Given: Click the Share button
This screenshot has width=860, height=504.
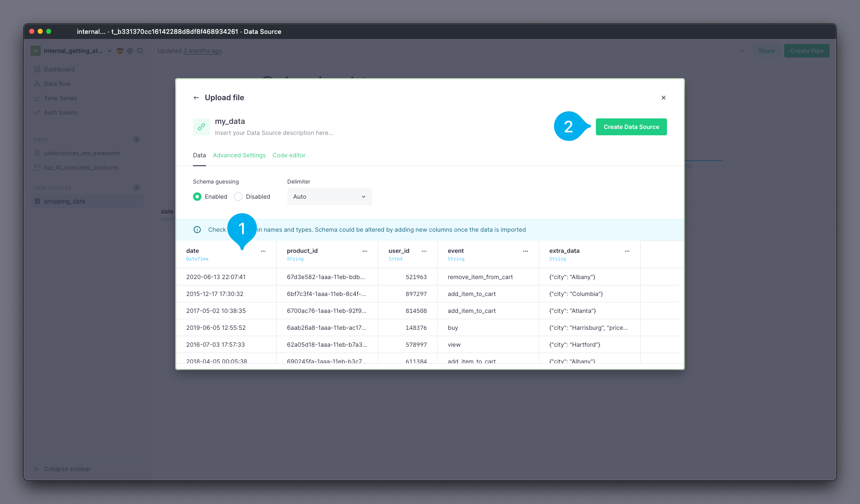Looking at the screenshot, I should point(766,51).
